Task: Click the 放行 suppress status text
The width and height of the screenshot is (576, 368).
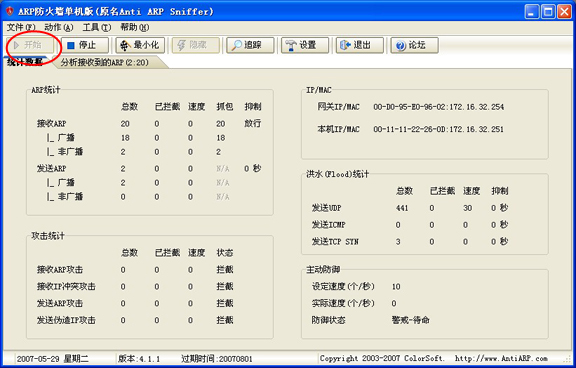Action: click(x=253, y=123)
